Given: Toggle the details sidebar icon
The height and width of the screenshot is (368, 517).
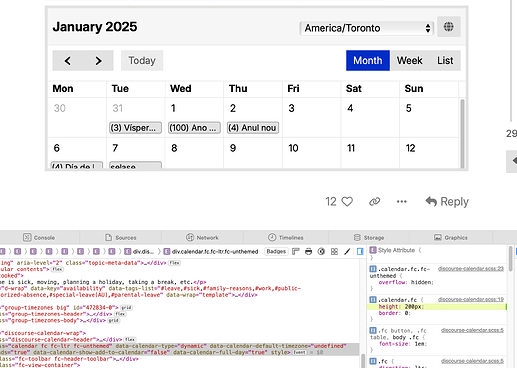Looking at the screenshot, I should click(x=360, y=251).
